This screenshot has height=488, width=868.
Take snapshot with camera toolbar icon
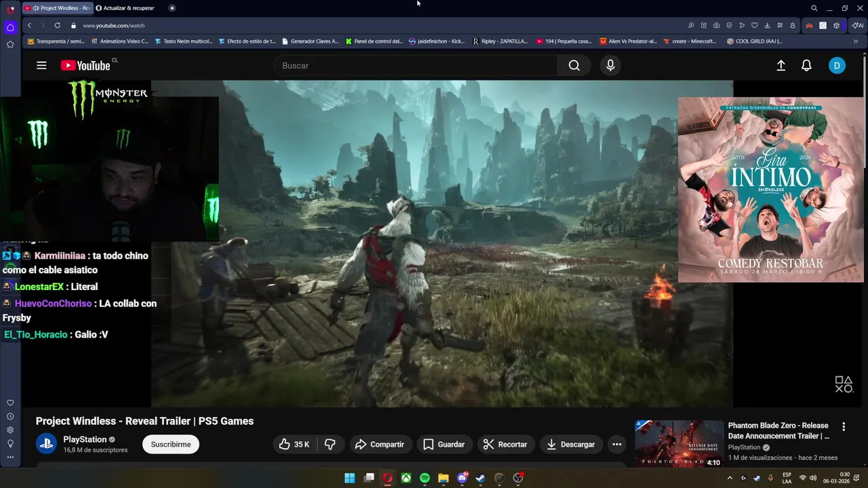pyautogui.click(x=716, y=25)
